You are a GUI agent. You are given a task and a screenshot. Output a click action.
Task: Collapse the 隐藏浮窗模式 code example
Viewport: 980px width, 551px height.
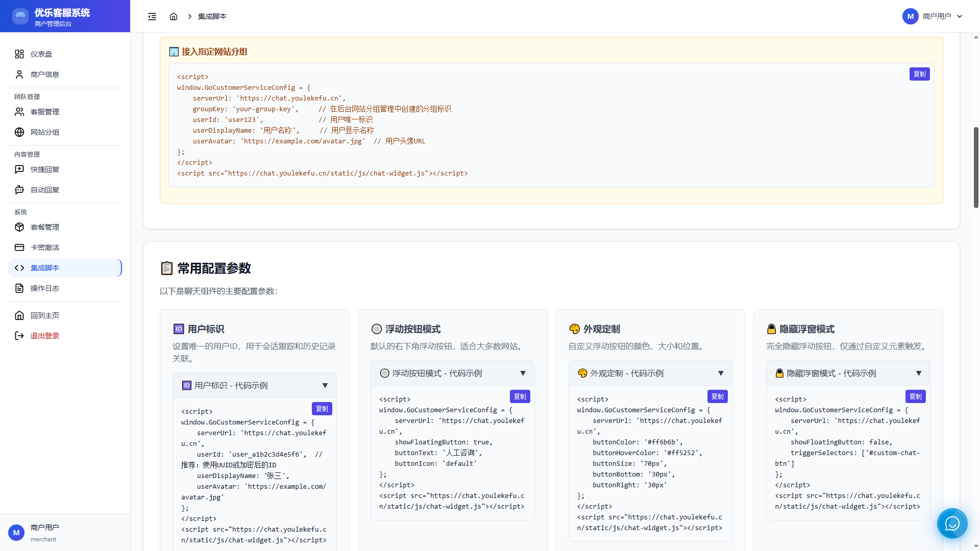coord(918,373)
